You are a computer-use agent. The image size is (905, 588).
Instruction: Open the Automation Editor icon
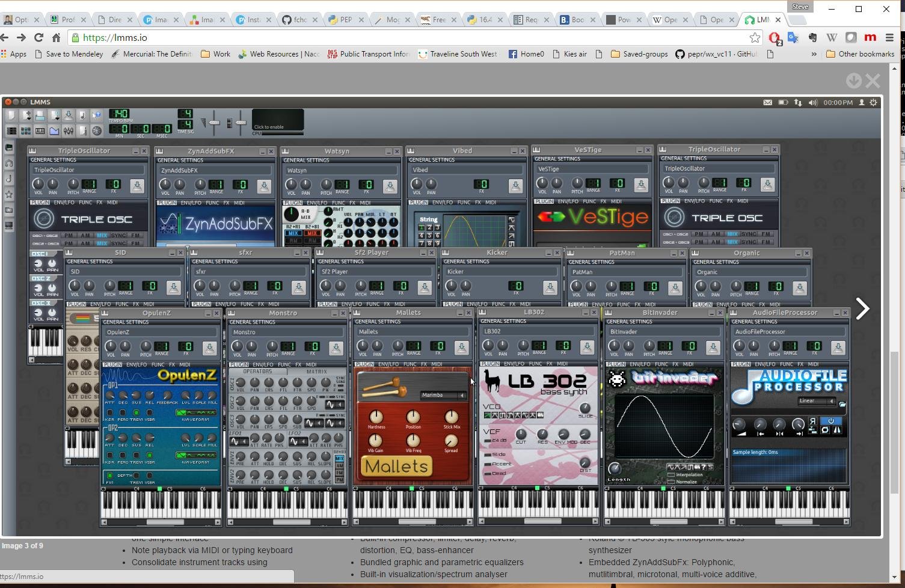pos(54,130)
